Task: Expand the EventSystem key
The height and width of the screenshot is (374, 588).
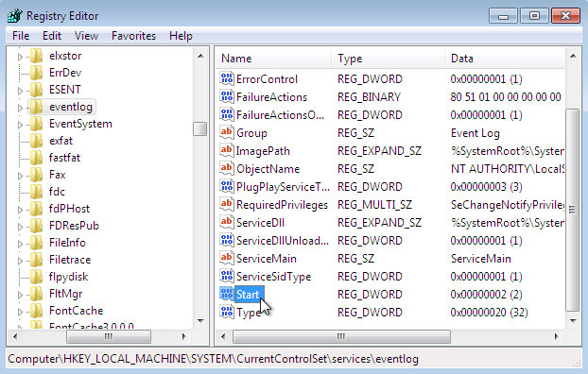Action: [20, 125]
